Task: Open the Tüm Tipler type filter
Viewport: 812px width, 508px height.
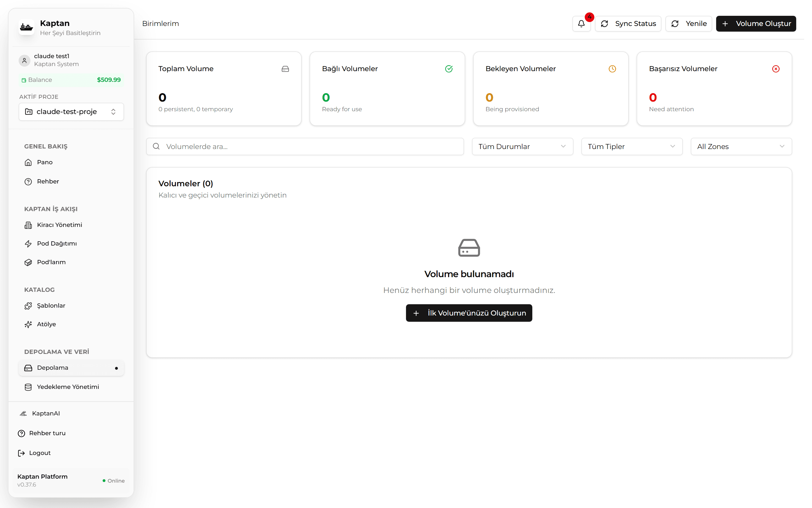Action: pos(632,146)
